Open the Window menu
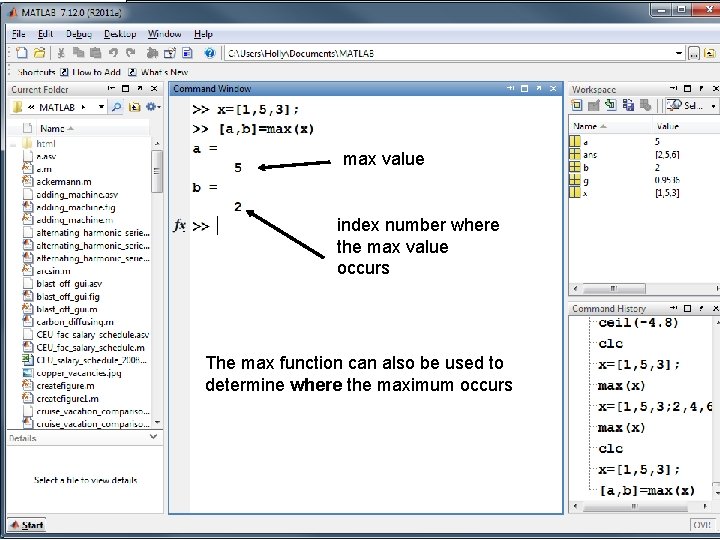720x540 pixels. [164, 34]
